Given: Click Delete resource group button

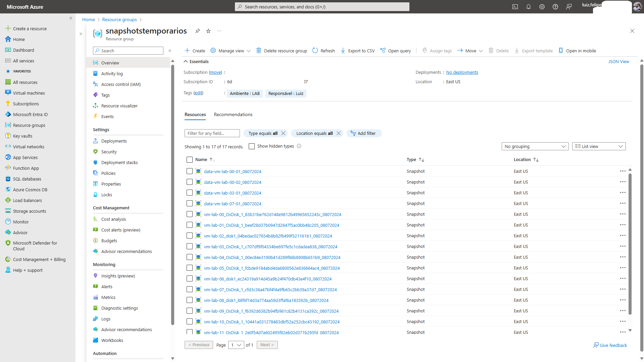Looking at the screenshot, I should [282, 51].
